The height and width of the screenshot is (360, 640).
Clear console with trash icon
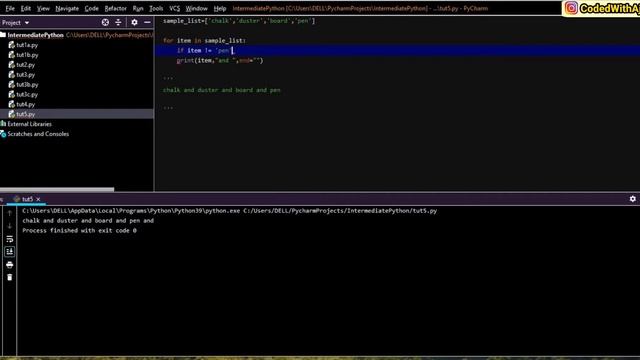10,278
